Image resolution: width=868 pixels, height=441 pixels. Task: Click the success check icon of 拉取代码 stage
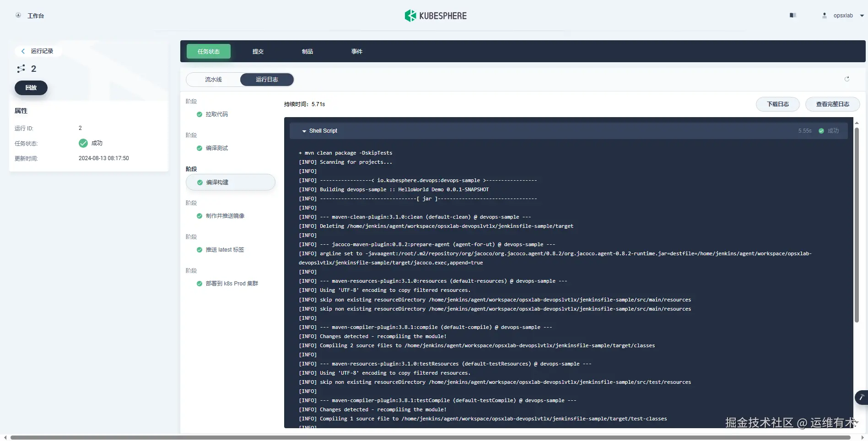(x=199, y=114)
